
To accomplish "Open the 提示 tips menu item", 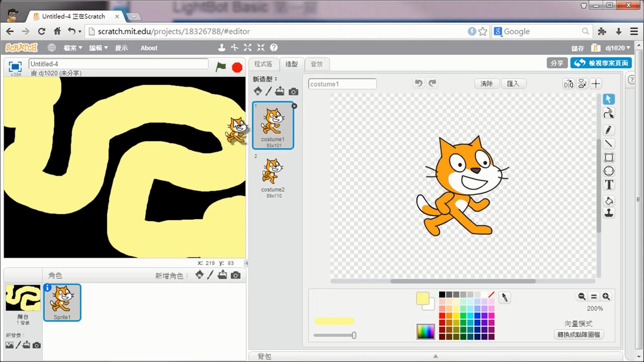I will 121,48.
